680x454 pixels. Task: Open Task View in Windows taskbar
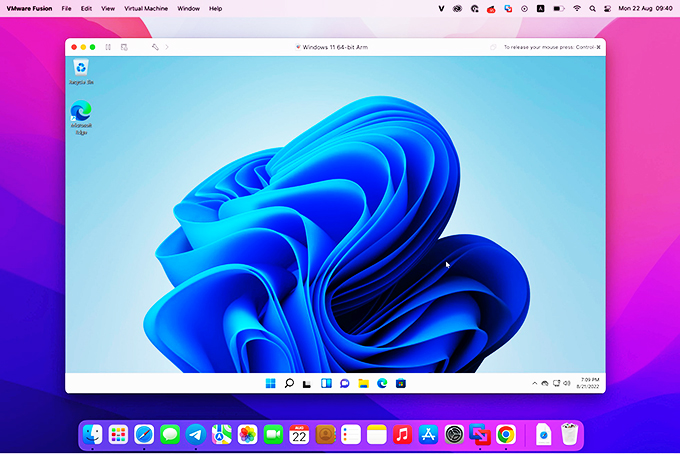[x=307, y=383]
